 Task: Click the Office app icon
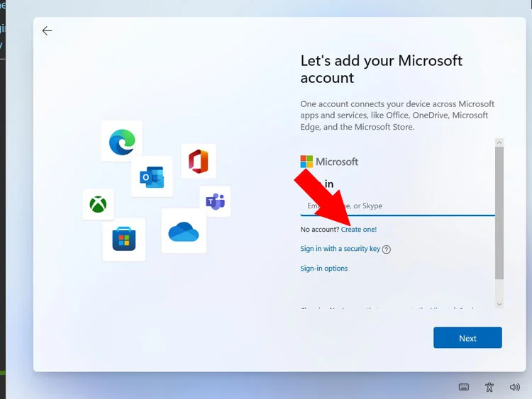(199, 162)
